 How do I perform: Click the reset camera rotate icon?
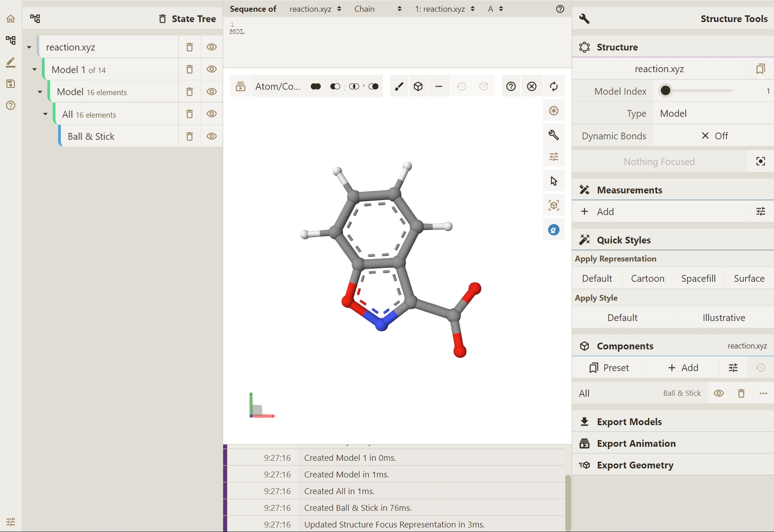pyautogui.click(x=554, y=87)
